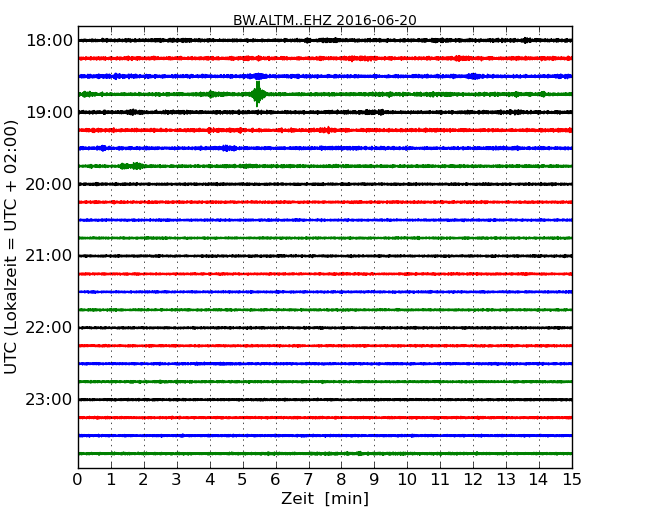The width and height of the screenshot is (650, 520).
Task: Click x-axis tick label 7
Action: tap(308, 480)
